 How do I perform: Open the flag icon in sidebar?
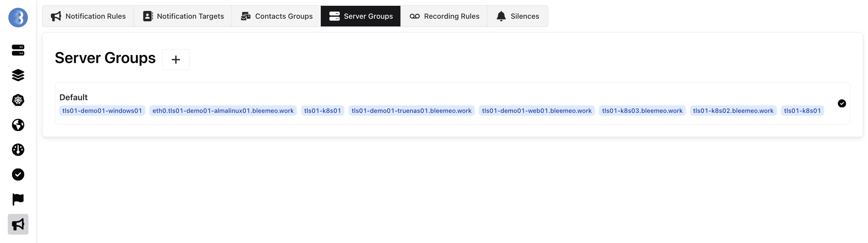18,200
